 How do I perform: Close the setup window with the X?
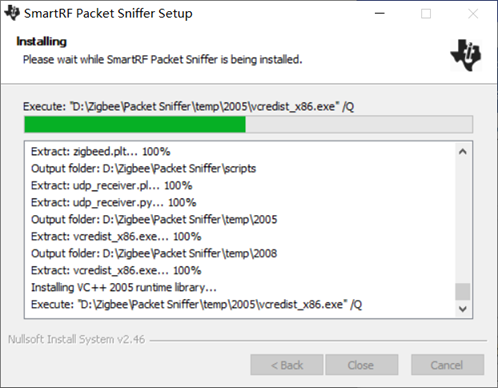click(x=473, y=14)
